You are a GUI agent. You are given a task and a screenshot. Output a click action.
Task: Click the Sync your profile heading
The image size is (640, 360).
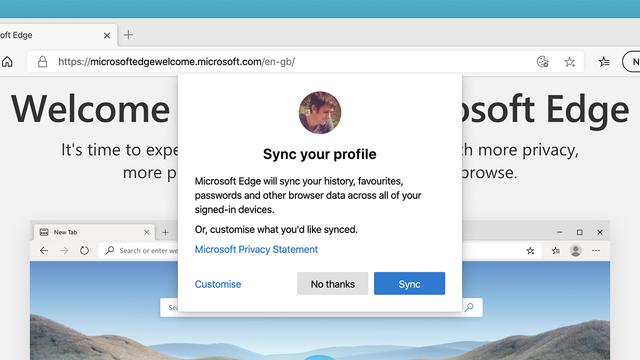click(320, 154)
